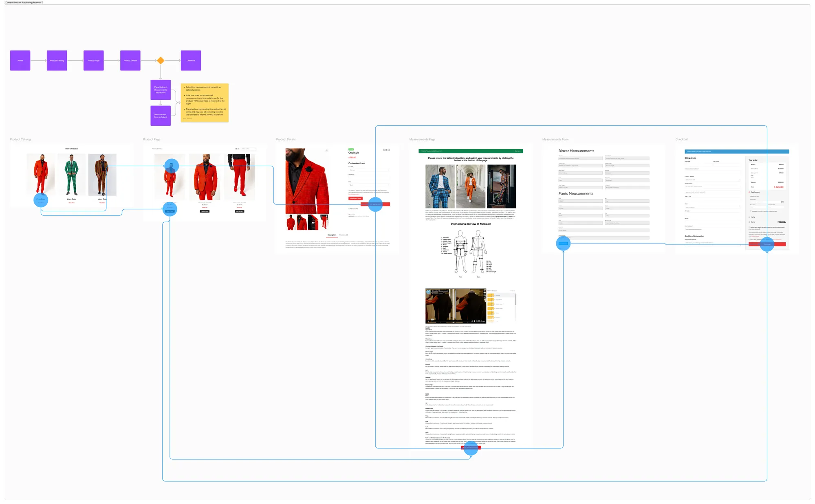Click the blue hotspot on Product Details add-to-cart
The height and width of the screenshot is (504, 815).
pyautogui.click(x=375, y=204)
